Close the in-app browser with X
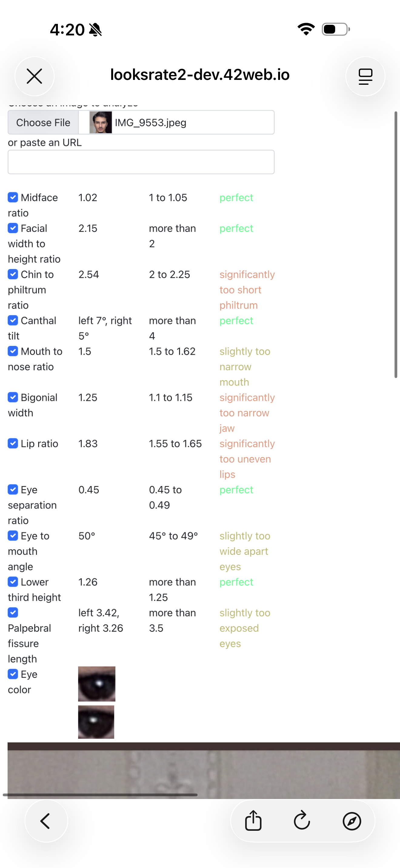 [x=35, y=76]
